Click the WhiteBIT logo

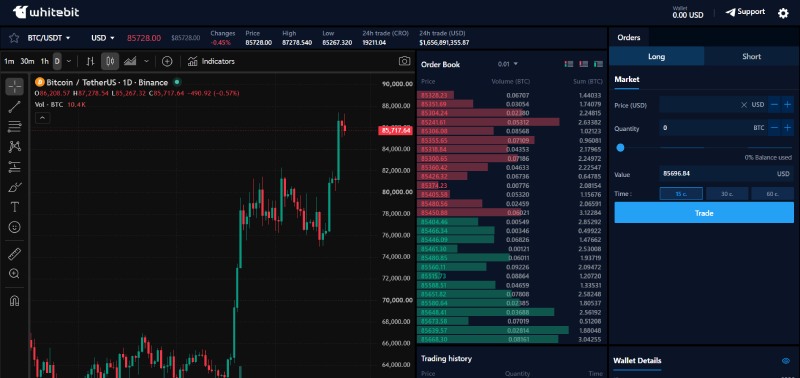point(46,12)
